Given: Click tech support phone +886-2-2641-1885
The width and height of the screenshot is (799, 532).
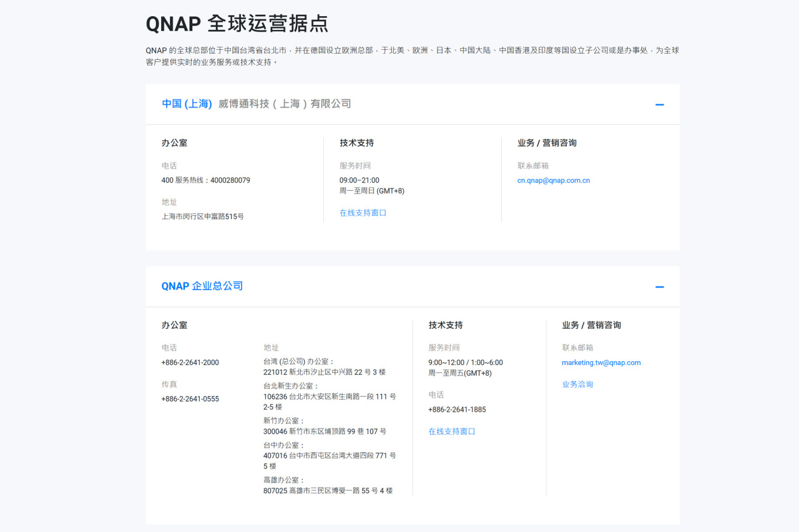Looking at the screenshot, I should click(x=457, y=409).
